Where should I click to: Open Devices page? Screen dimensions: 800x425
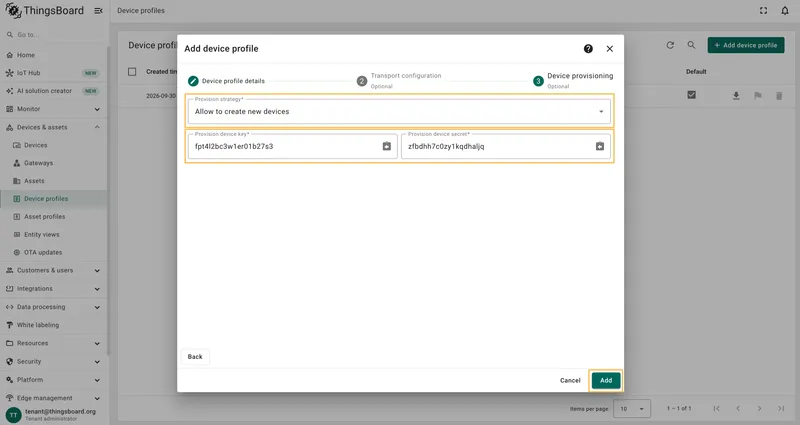(54, 145)
